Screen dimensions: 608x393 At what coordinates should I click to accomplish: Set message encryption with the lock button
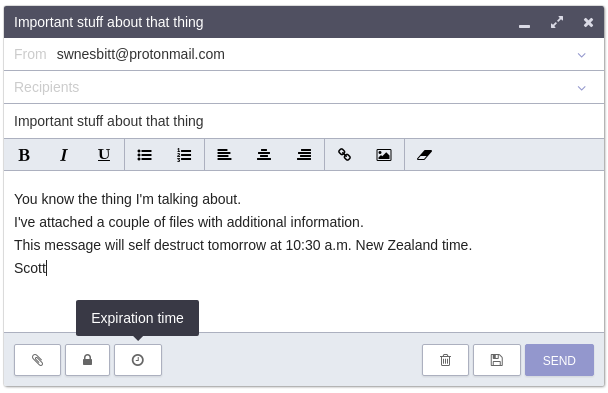pyautogui.click(x=88, y=360)
